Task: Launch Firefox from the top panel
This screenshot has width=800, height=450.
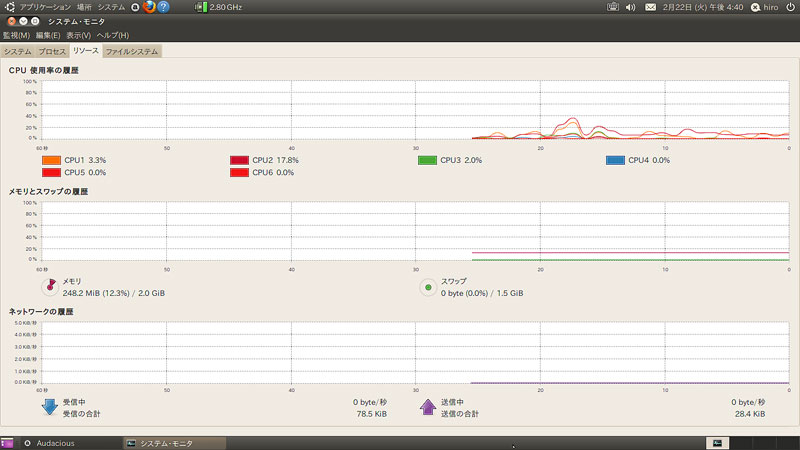Action: coord(149,7)
